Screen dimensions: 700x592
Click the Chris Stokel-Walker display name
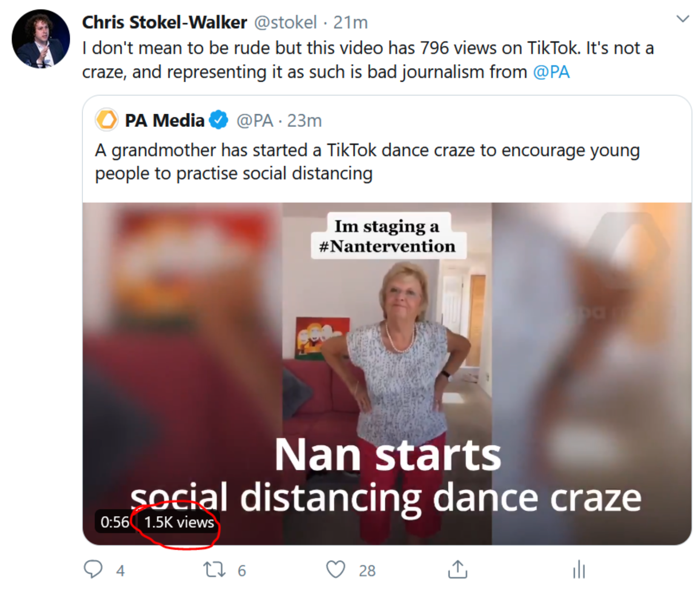point(164,22)
